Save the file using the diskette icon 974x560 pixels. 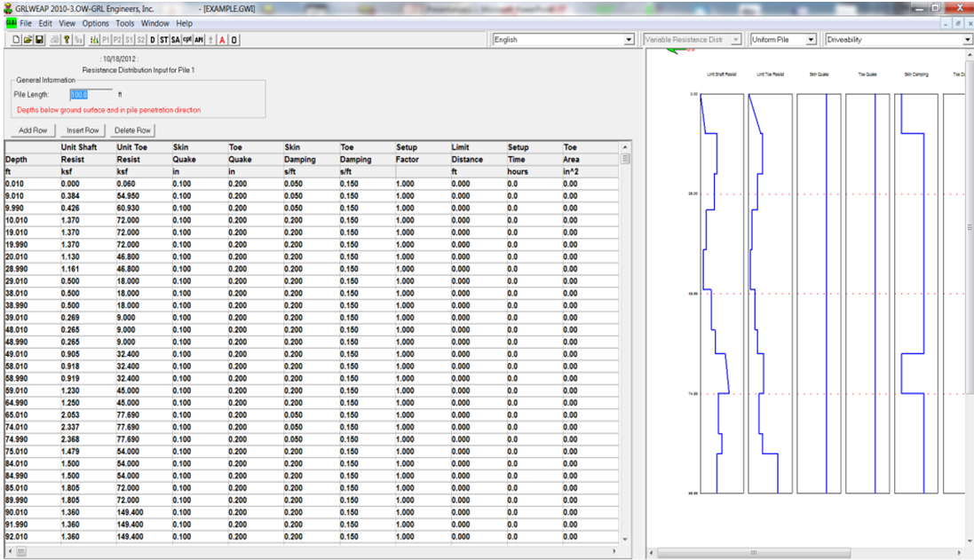point(39,40)
